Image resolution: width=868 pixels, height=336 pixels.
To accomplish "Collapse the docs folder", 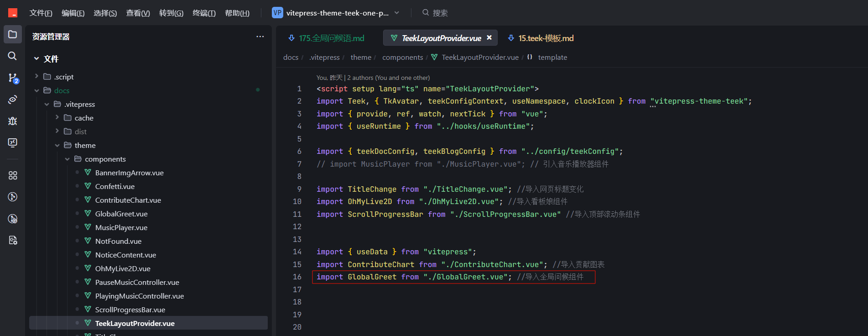I will [37, 90].
